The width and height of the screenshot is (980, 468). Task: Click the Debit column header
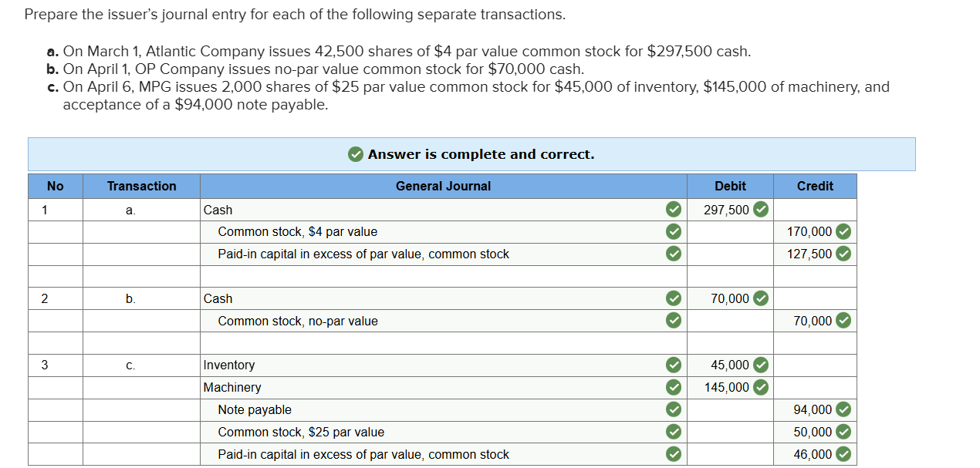tap(730, 186)
